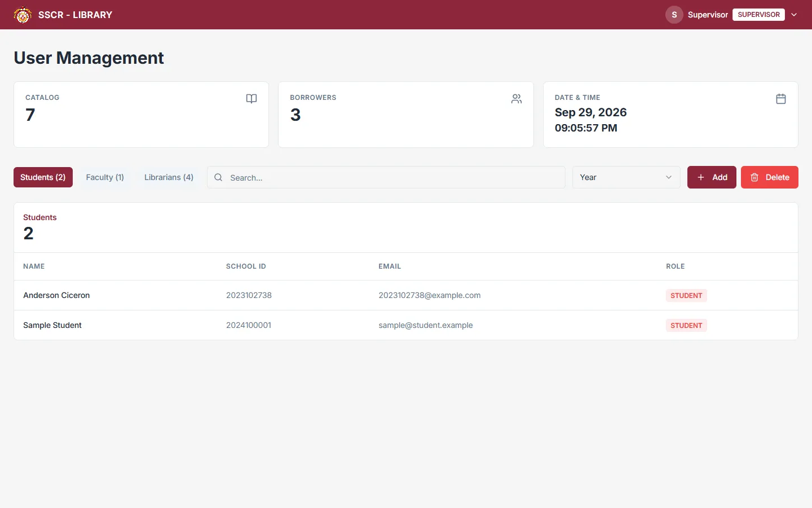Click the BORROWERS card label
Screen dimensions: 812x508
coord(313,98)
